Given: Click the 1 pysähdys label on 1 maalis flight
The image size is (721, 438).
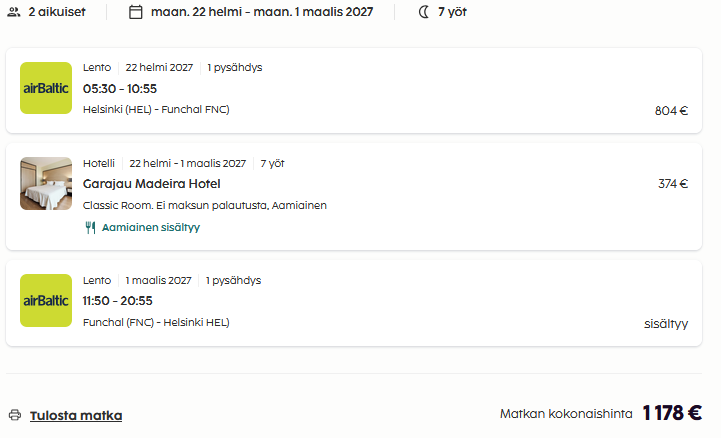Looking at the screenshot, I should click(x=234, y=280).
